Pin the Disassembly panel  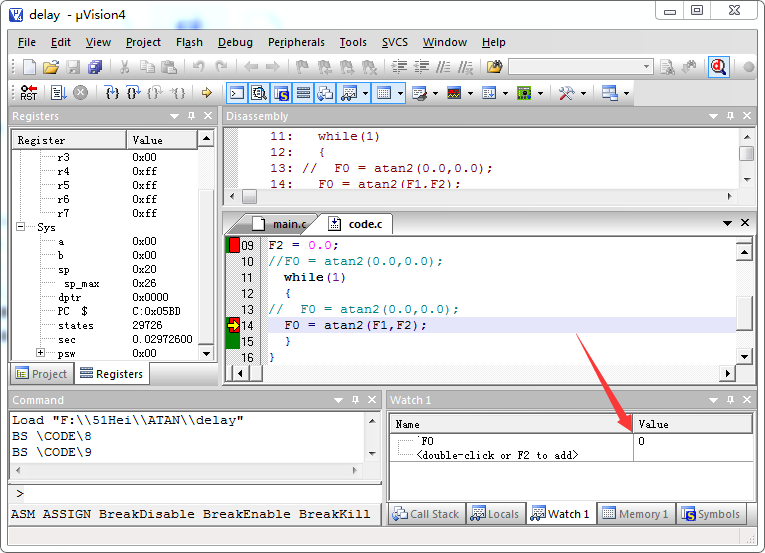(730, 116)
